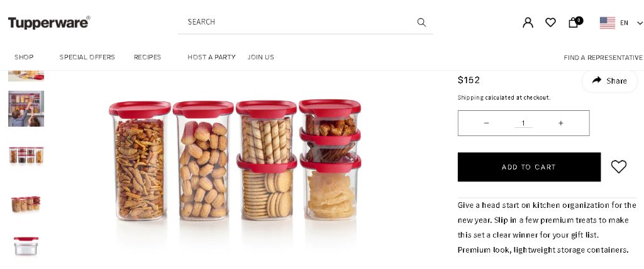Share this product via Share button
This screenshot has height=269, width=644.
point(610,81)
